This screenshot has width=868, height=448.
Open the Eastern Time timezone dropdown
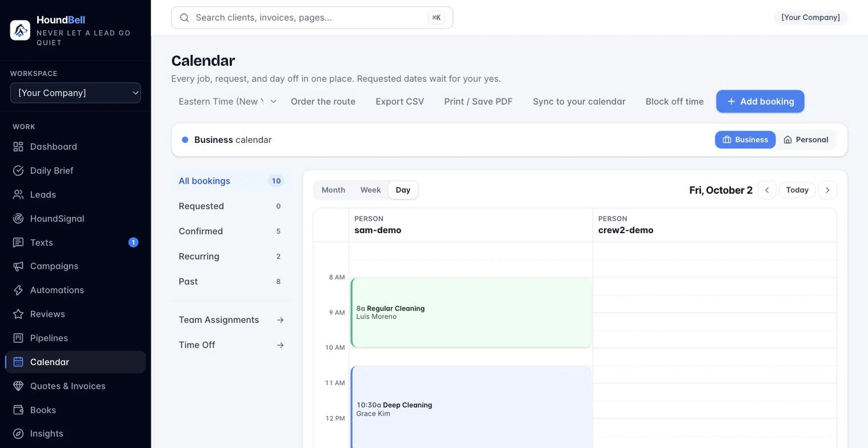click(228, 101)
